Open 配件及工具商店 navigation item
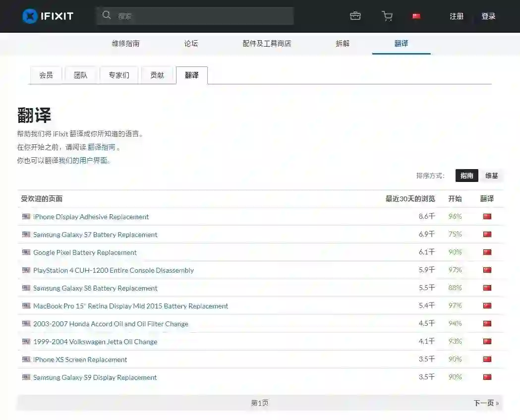 pyautogui.click(x=267, y=44)
